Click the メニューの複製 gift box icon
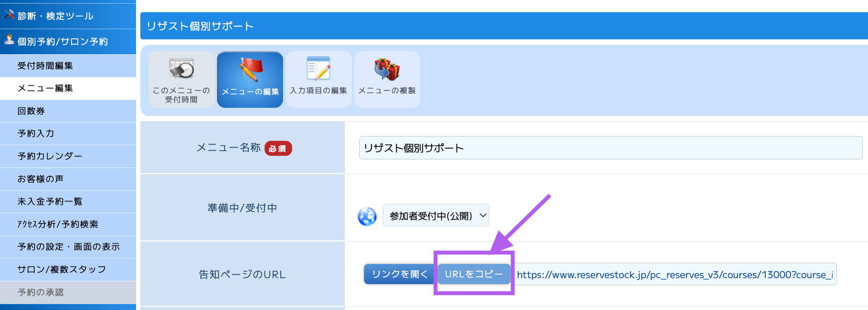The width and height of the screenshot is (868, 310). click(387, 69)
